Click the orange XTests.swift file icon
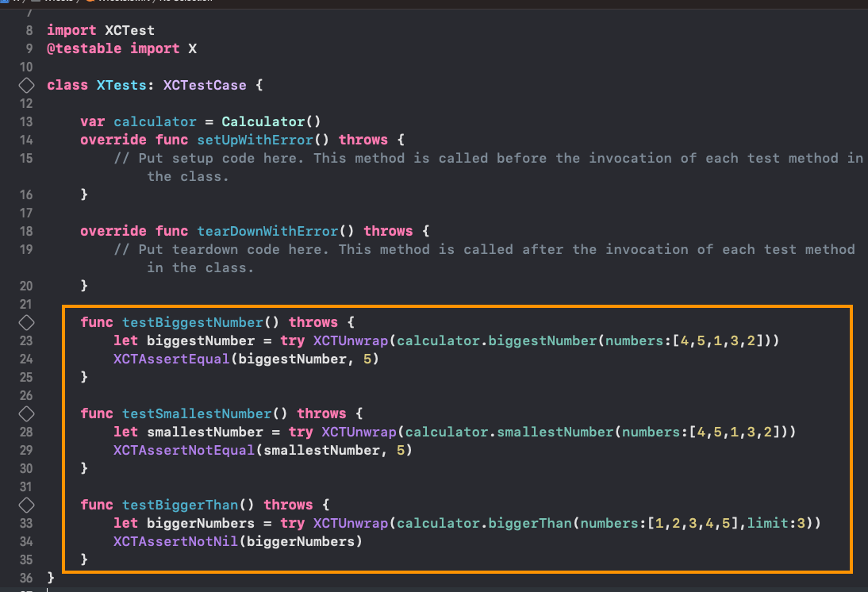This screenshot has width=868, height=592. coord(91,2)
